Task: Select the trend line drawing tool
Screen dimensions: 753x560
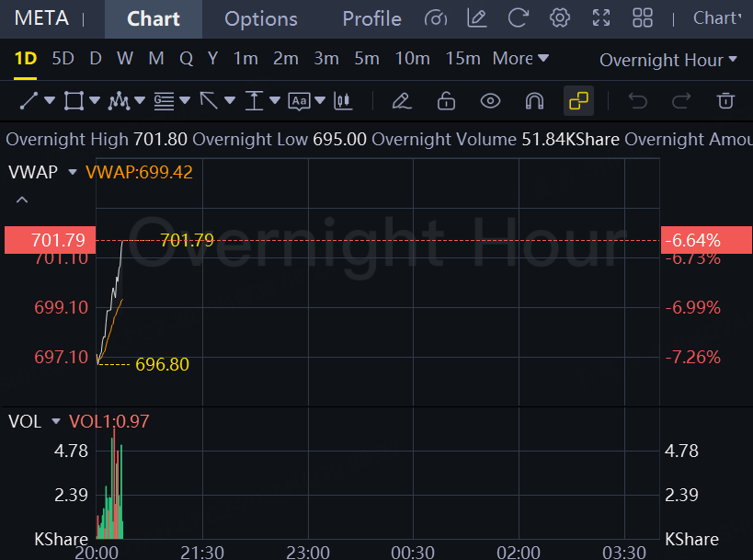Action: point(29,101)
